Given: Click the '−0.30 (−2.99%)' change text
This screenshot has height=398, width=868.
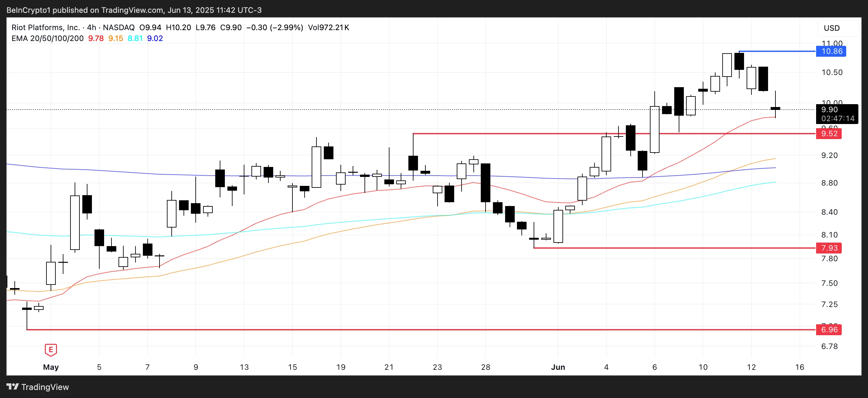Looking at the screenshot, I should [274, 28].
